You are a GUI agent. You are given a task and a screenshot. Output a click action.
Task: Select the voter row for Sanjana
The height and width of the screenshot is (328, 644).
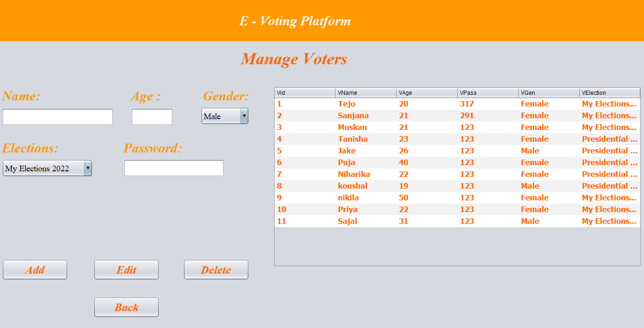click(422, 115)
